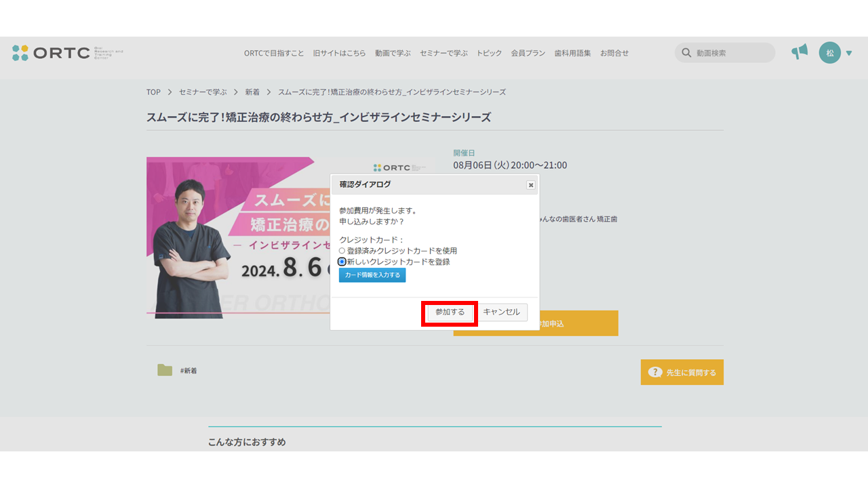This screenshot has height=488, width=868.
Task: Click the カード情報を入力する button
Action: pos(372,275)
